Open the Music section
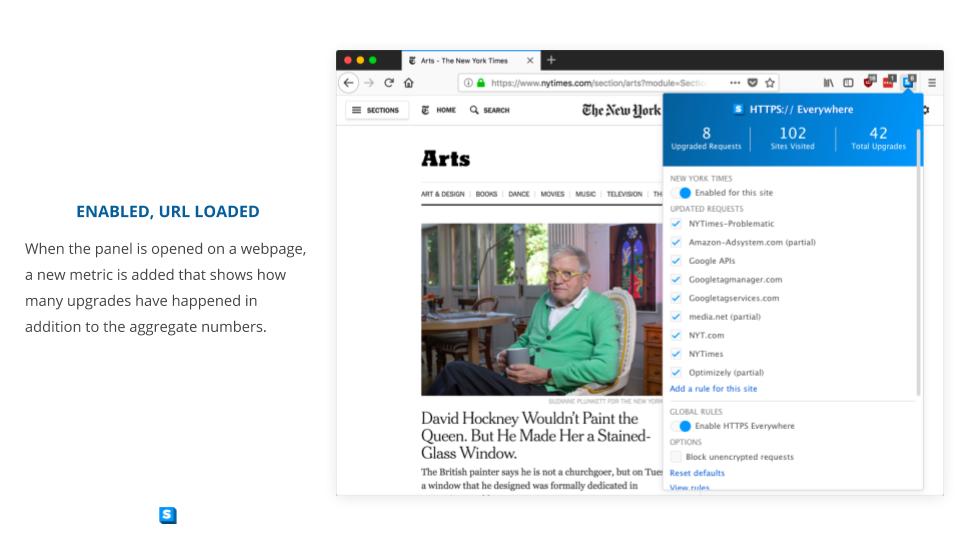 (585, 194)
